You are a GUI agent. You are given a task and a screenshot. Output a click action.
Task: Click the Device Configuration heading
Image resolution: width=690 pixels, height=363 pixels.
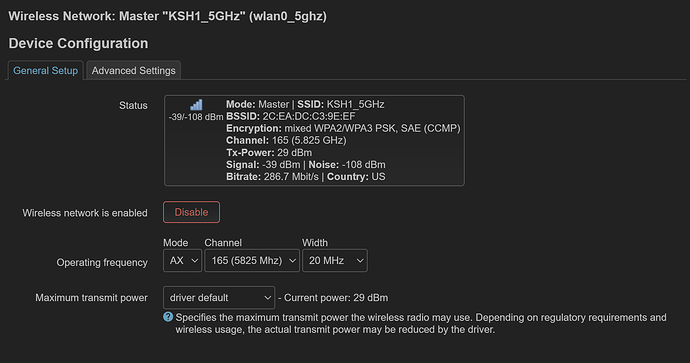point(78,44)
